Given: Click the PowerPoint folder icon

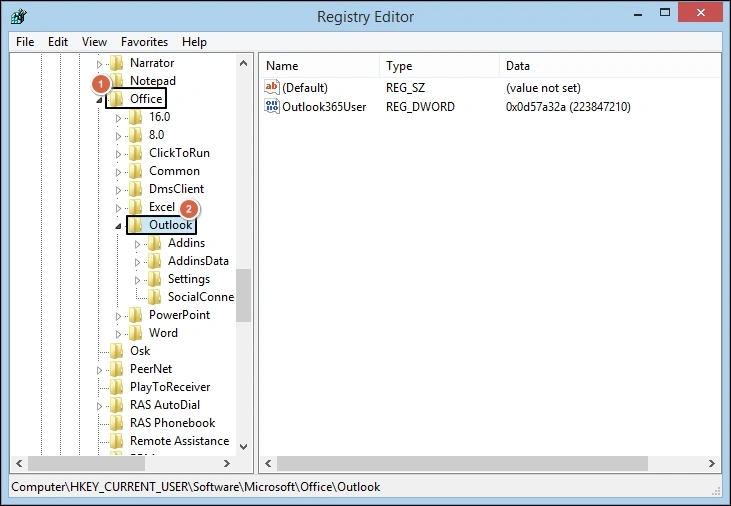Looking at the screenshot, I should pos(135,315).
